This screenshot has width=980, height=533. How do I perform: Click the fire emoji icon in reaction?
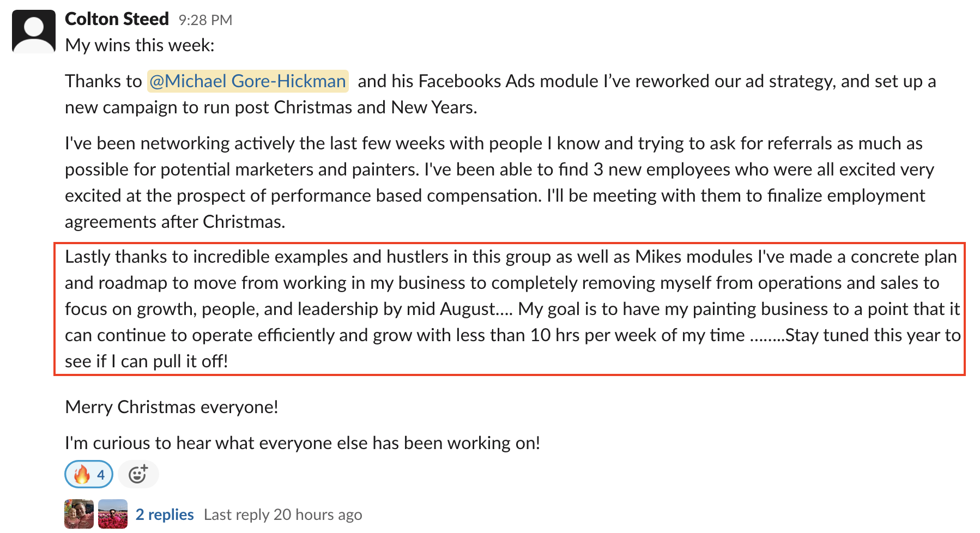(x=82, y=474)
